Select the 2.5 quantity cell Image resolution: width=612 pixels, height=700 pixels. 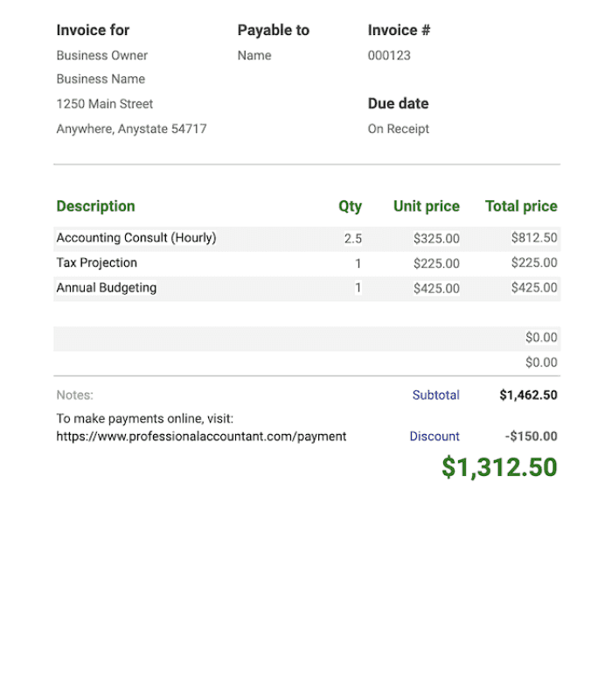pos(353,238)
